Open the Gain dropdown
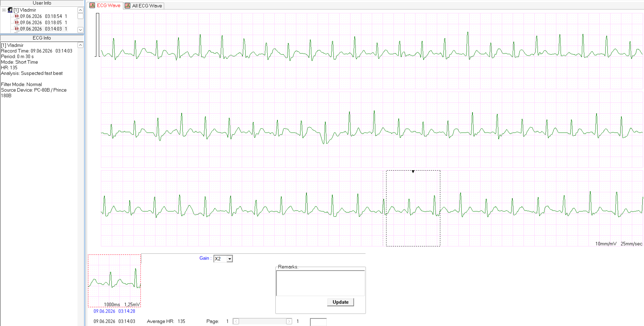The height and width of the screenshot is (326, 644). 229,259
